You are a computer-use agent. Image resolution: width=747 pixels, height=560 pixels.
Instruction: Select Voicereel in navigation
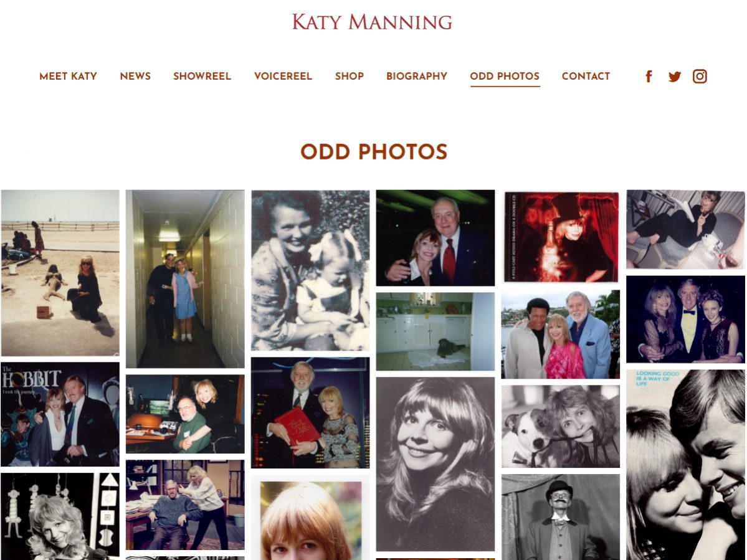pyautogui.click(x=283, y=76)
